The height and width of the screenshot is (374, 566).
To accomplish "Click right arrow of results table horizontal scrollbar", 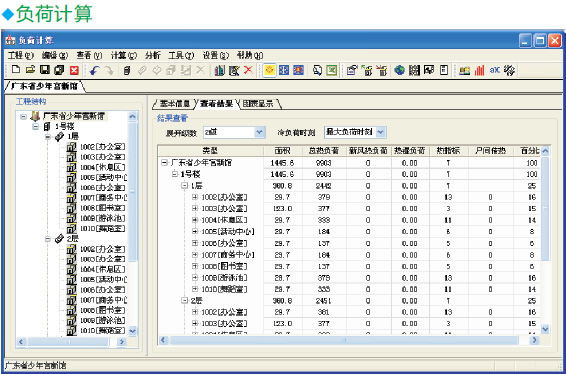I will click(x=535, y=340).
